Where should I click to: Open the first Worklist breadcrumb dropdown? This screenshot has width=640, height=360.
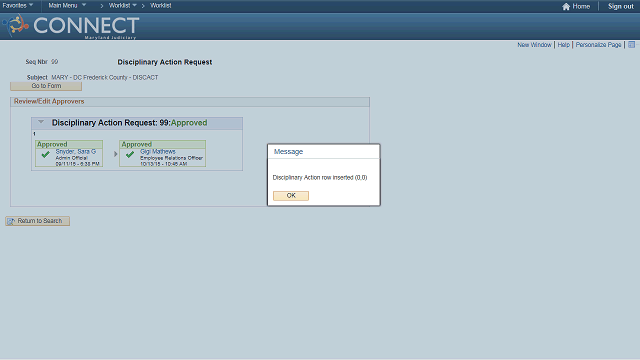[x=122, y=6]
